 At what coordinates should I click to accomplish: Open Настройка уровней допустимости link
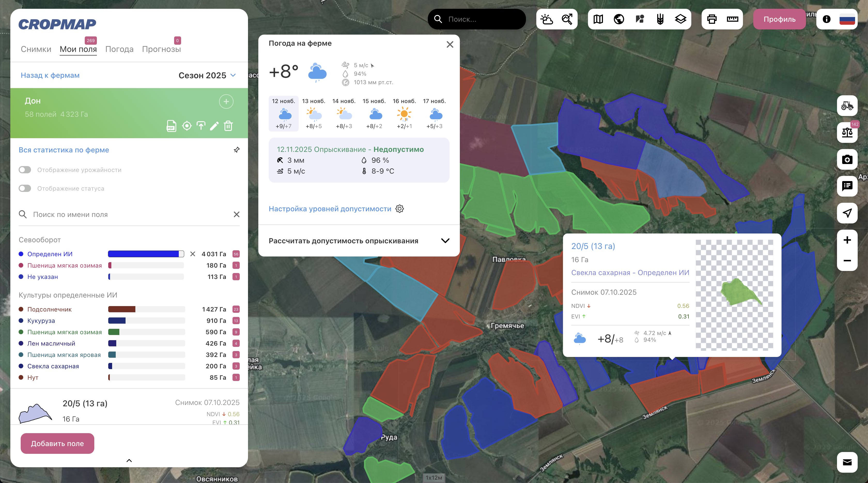tap(330, 209)
